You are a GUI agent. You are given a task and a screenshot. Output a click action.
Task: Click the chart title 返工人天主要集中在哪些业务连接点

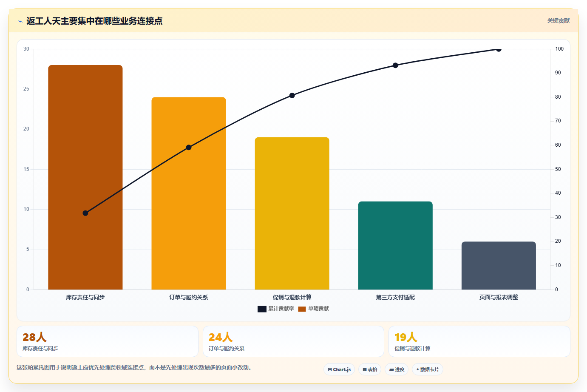94,21
